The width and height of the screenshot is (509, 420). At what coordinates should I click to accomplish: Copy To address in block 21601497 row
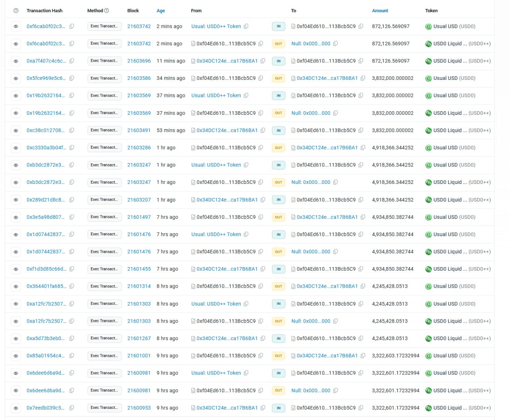tap(363, 217)
